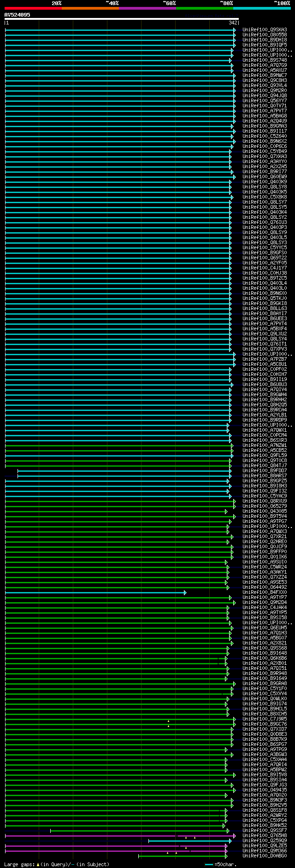
Task: Select hit label UniRef100_C5Z640
Action: pos(265,136)
